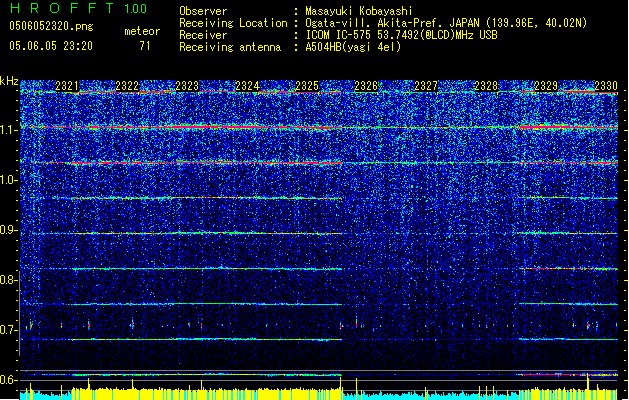Click the 2328 time marker
Screen dimensions: 629x400
pyautogui.click(x=486, y=85)
